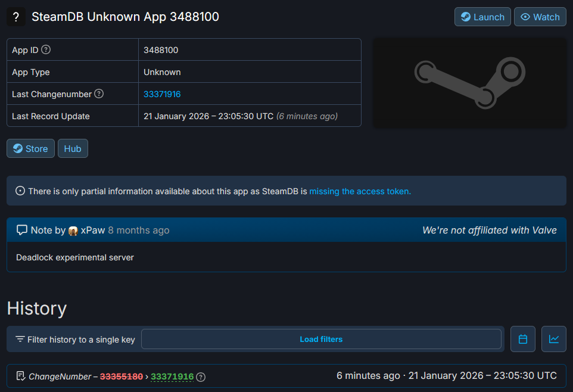This screenshot has height=392, width=573.
Task: Click old changenumber 33355180 in history row
Action: (122, 377)
